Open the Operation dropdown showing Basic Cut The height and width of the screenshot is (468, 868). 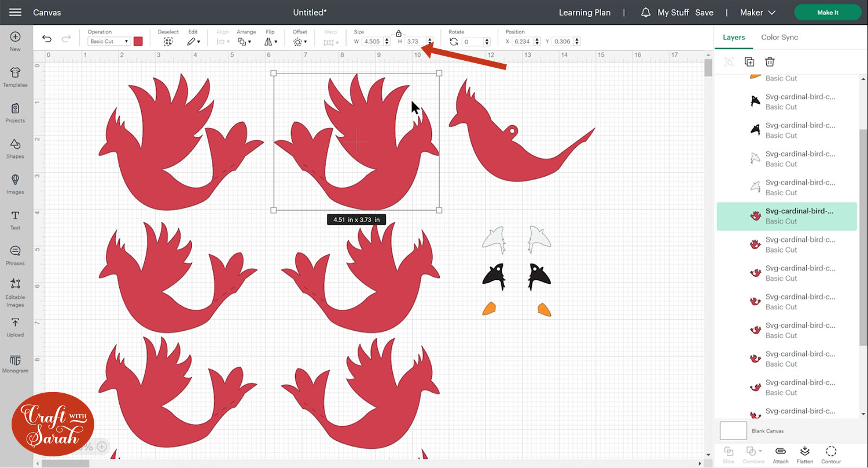[109, 42]
